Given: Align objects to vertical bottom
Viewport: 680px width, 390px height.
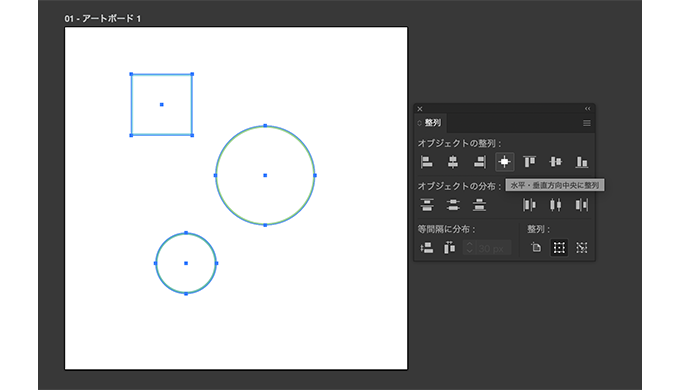Looking at the screenshot, I should pos(582,162).
